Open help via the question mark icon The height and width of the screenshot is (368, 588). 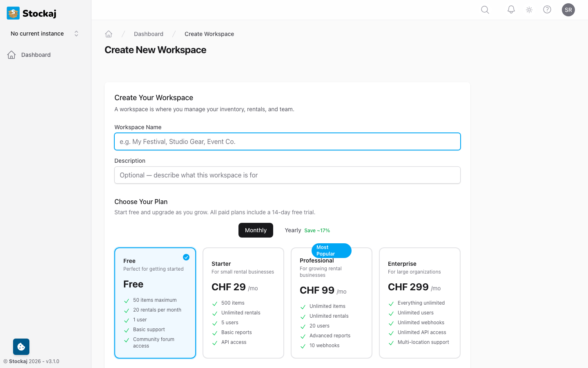click(547, 9)
